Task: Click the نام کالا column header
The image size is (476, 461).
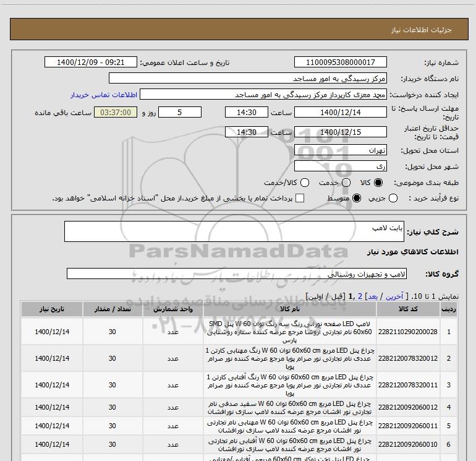Action: point(290,309)
